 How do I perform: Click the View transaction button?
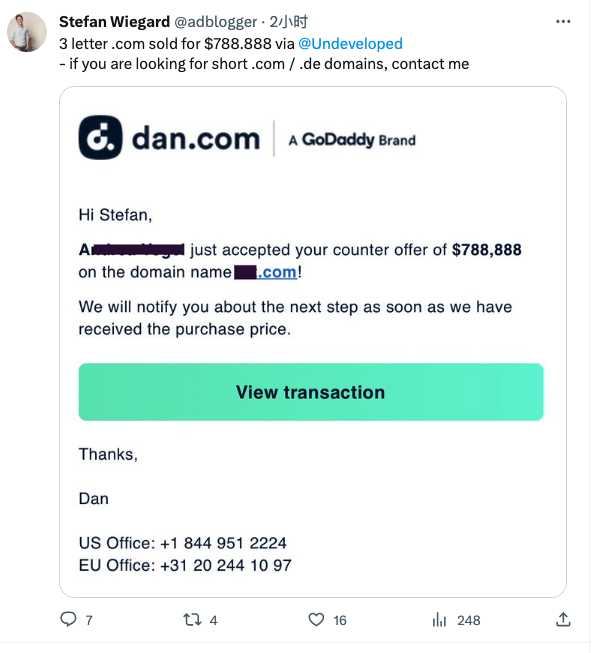(x=311, y=392)
